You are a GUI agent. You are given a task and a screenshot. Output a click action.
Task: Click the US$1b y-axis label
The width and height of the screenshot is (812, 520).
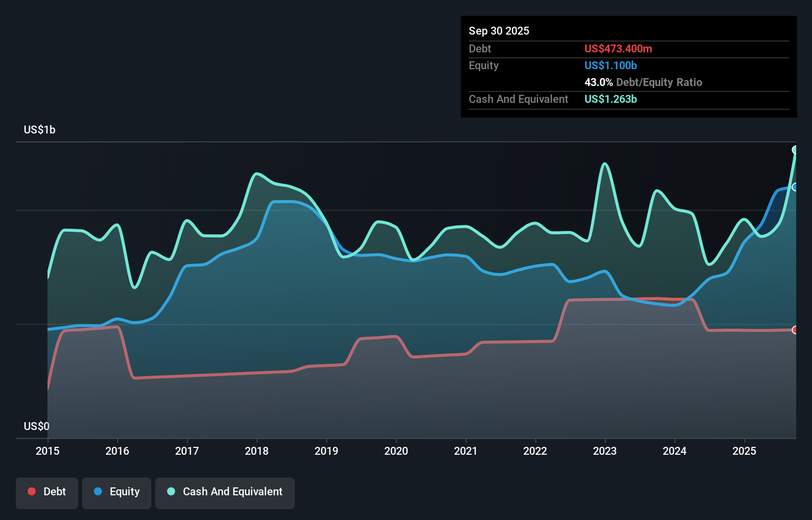coord(40,130)
